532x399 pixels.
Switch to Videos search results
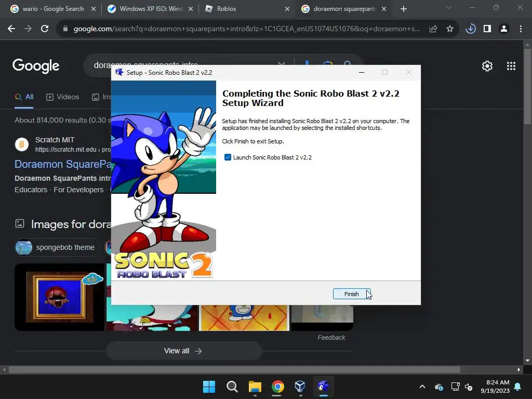click(x=63, y=97)
